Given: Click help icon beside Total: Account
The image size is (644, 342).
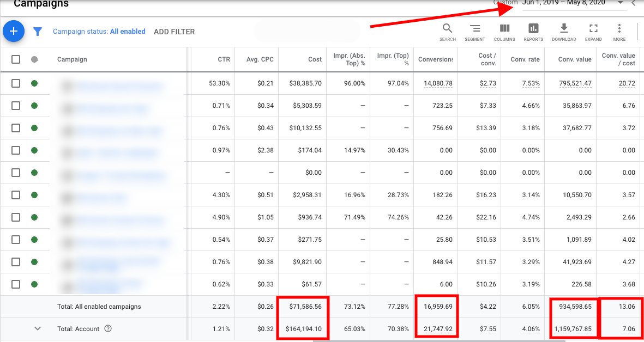Looking at the screenshot, I should point(108,328).
